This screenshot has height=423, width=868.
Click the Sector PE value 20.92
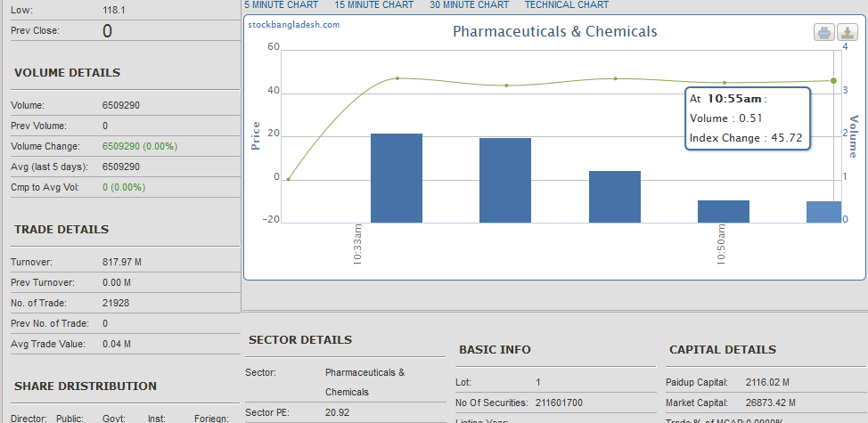(x=338, y=412)
